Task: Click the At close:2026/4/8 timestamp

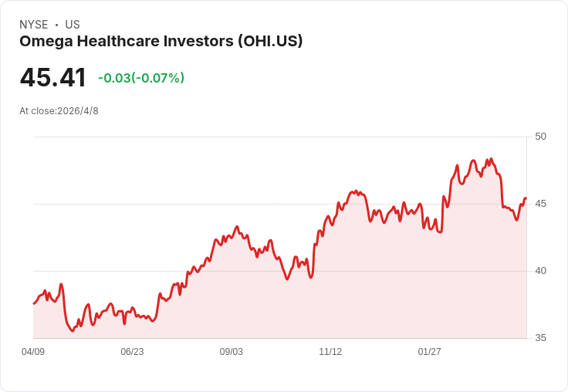Action: pos(59,111)
